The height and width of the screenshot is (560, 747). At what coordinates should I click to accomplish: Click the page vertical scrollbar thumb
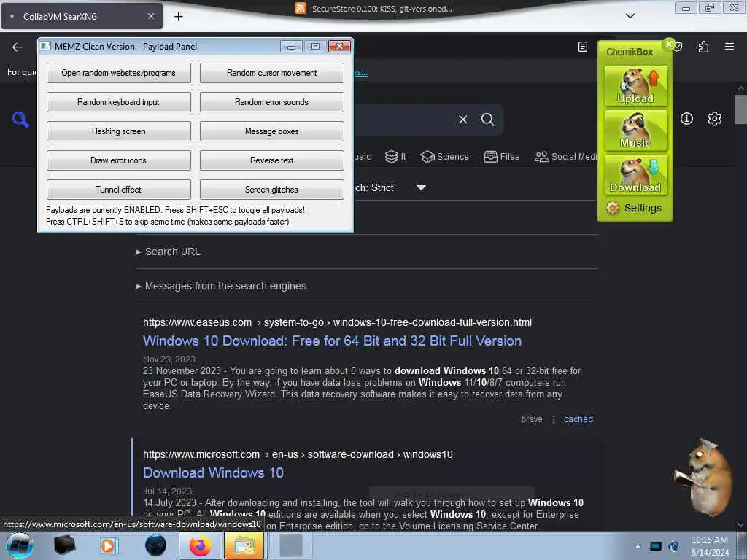[740, 109]
